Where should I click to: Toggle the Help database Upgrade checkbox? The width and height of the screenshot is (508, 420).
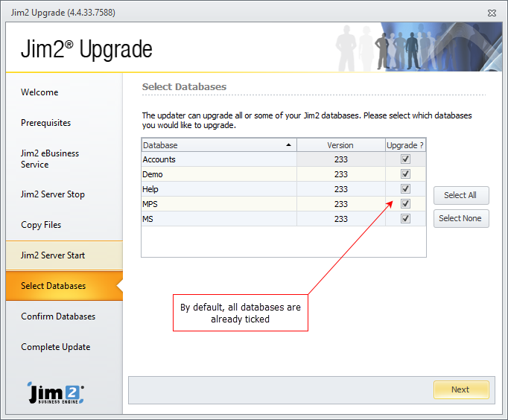(405, 189)
